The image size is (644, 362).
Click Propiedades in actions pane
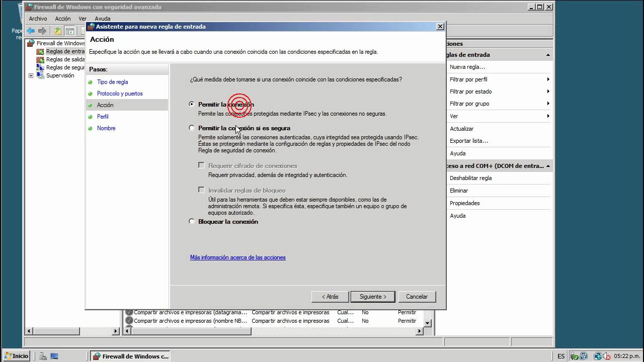464,203
